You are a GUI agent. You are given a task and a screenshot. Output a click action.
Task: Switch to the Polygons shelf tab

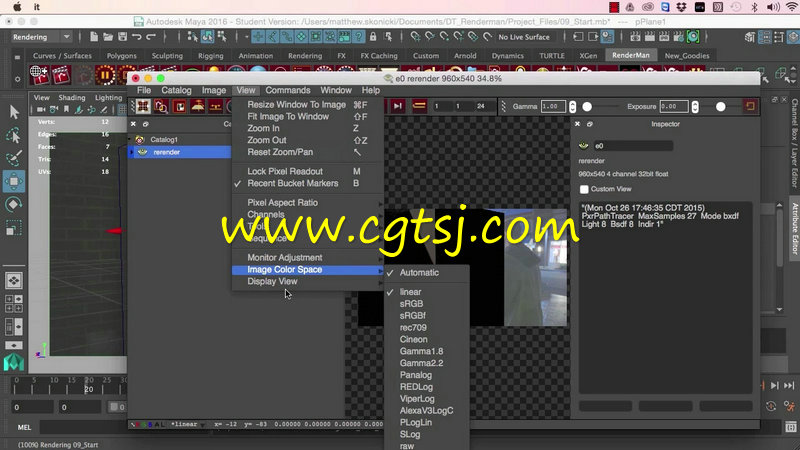tap(121, 56)
